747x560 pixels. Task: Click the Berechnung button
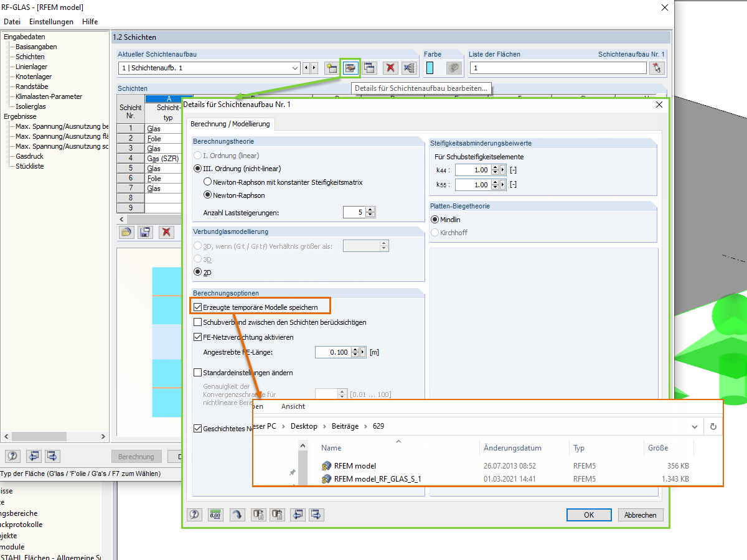(x=136, y=457)
